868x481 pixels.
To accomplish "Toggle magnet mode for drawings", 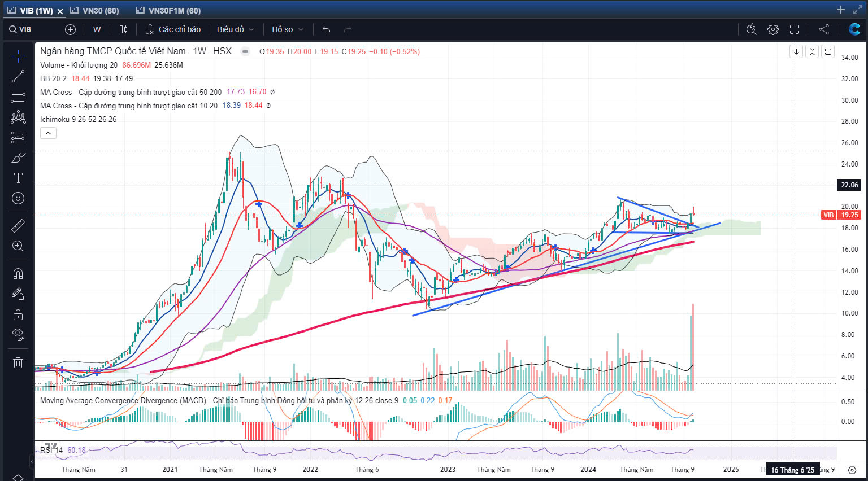I will 18,274.
